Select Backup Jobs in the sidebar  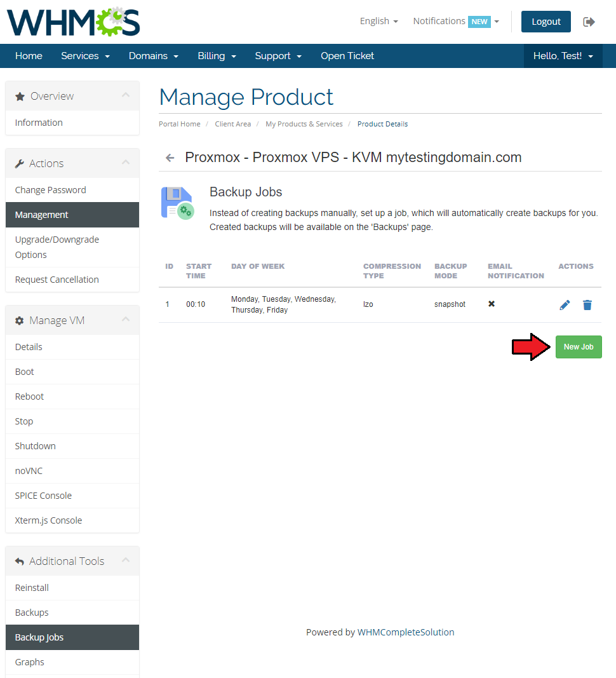tap(72, 637)
